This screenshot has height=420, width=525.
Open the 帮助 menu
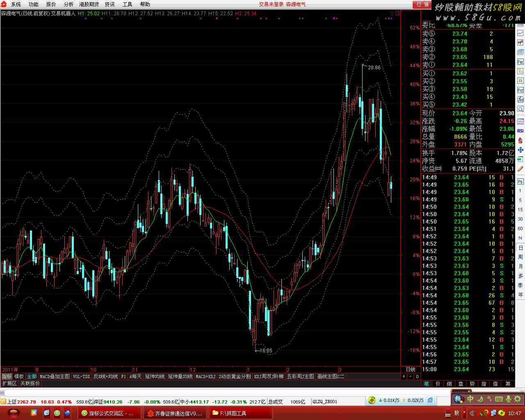coord(145,4)
